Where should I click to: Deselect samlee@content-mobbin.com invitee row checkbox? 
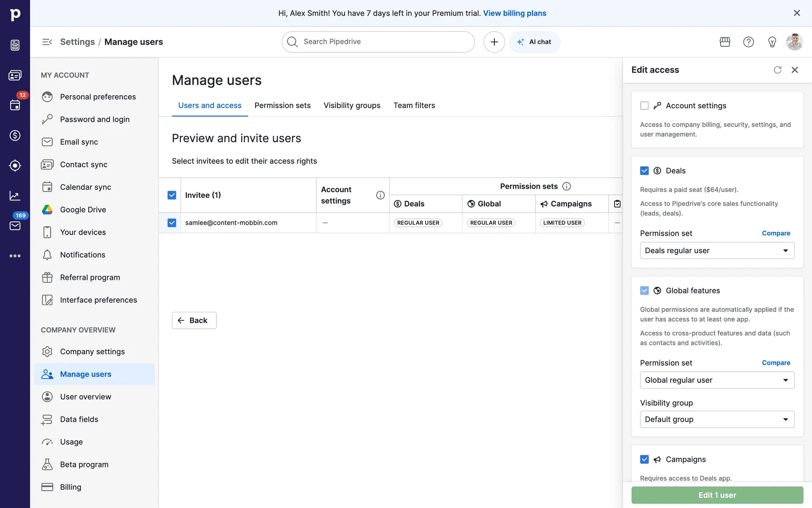click(x=172, y=223)
